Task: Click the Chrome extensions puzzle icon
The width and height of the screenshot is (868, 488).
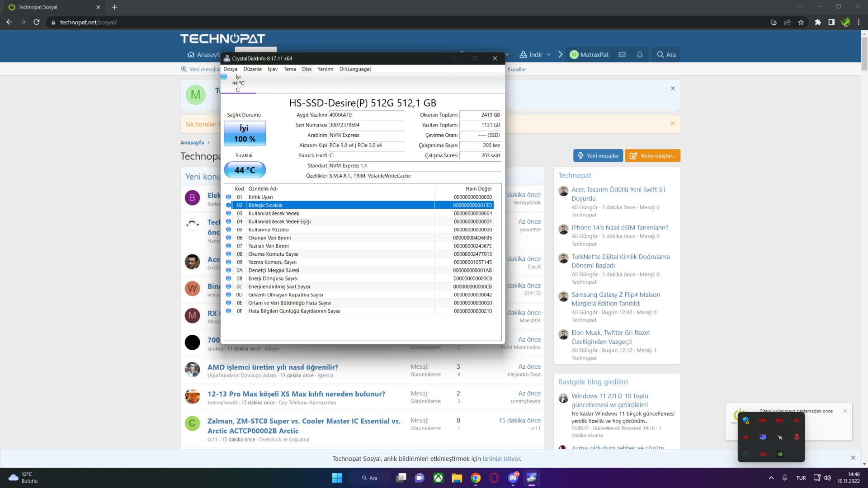Action: click(817, 22)
